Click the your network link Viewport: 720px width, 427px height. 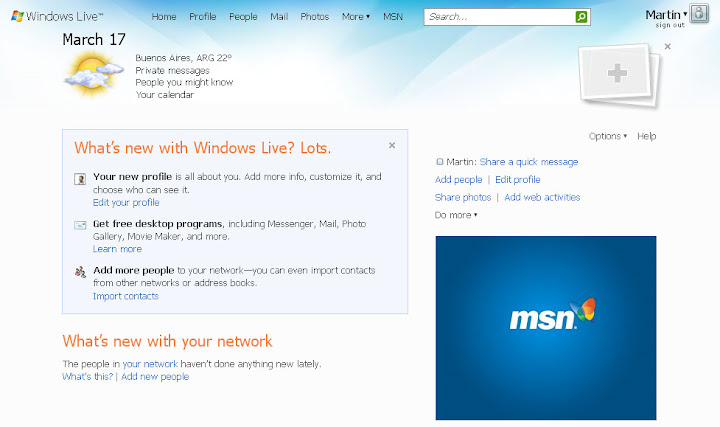150,364
